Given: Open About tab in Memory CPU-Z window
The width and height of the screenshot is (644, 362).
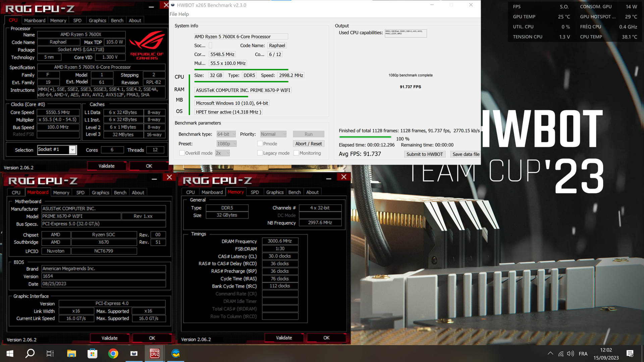Looking at the screenshot, I should pos(312,192).
